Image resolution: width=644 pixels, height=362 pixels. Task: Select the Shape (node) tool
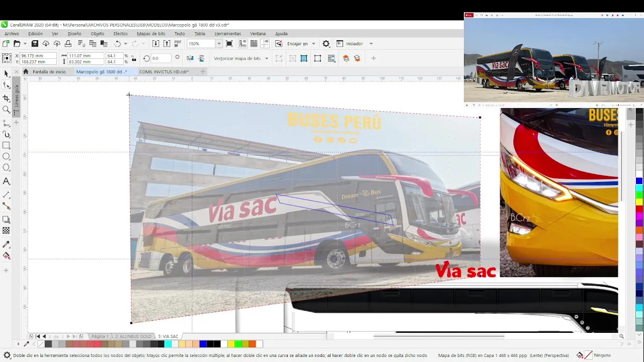6,85
